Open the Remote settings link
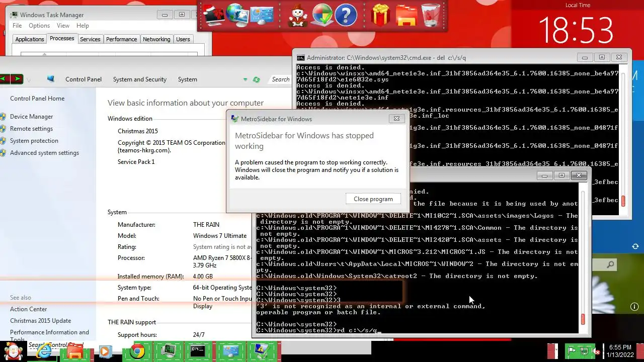Image resolution: width=644 pixels, height=362 pixels. click(x=31, y=129)
